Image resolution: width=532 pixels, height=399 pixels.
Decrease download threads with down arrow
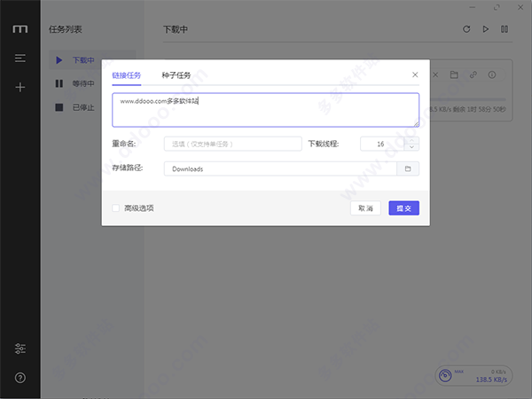click(411, 147)
